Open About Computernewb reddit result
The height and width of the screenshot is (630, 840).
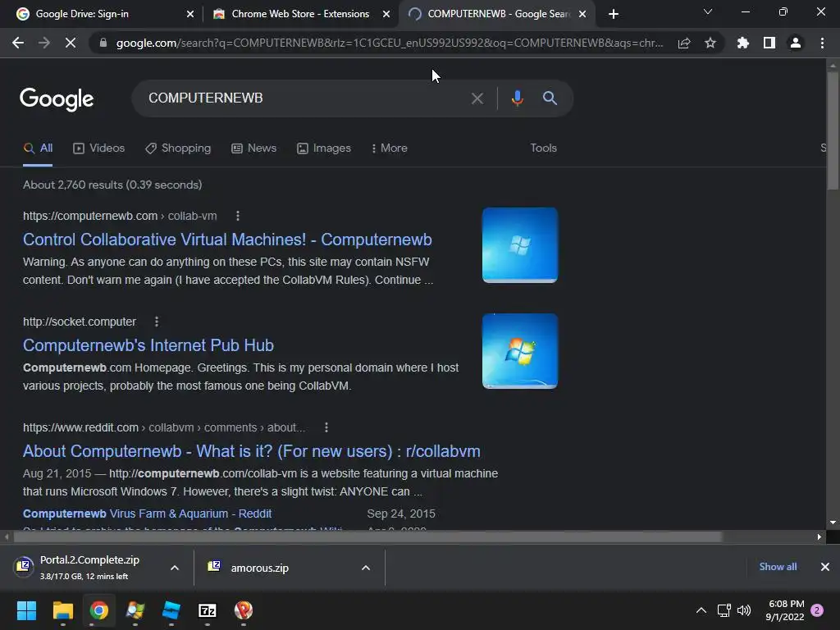(251, 451)
